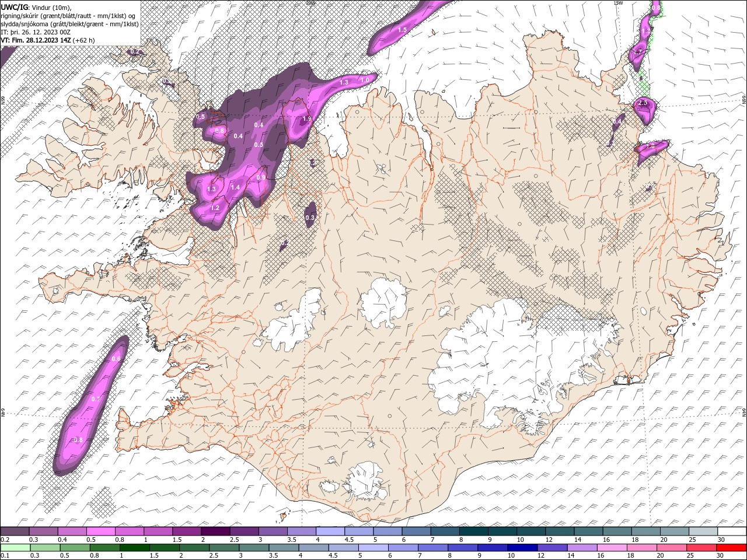Image resolution: width=747 pixels, height=560 pixels.
Task: Click the palest green 0.1 rain legend swatch
Action: tap(15, 547)
